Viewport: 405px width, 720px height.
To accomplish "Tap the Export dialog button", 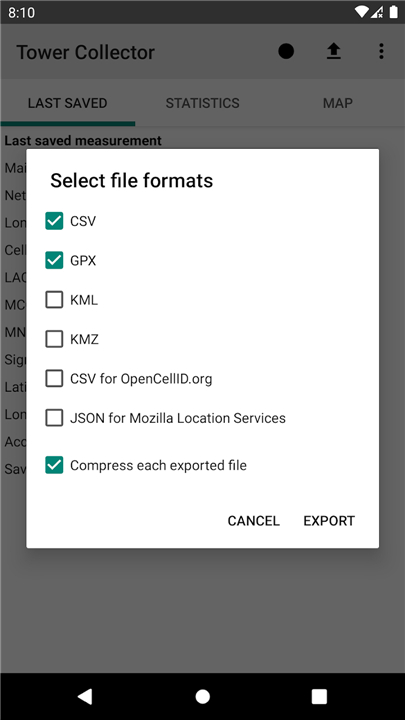I will click(329, 521).
